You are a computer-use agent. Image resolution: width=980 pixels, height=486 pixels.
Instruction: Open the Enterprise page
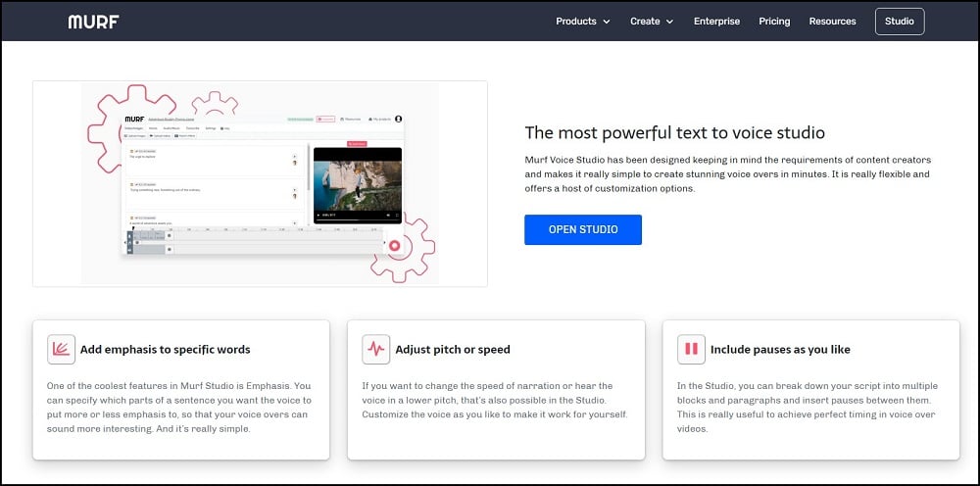click(716, 22)
